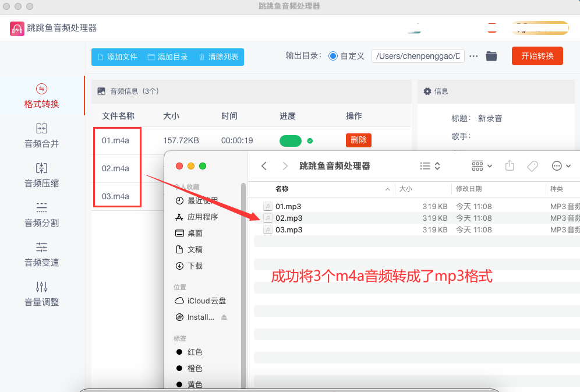Open the 音频压缩 audio compression tool
580x392 pixels.
(x=41, y=175)
